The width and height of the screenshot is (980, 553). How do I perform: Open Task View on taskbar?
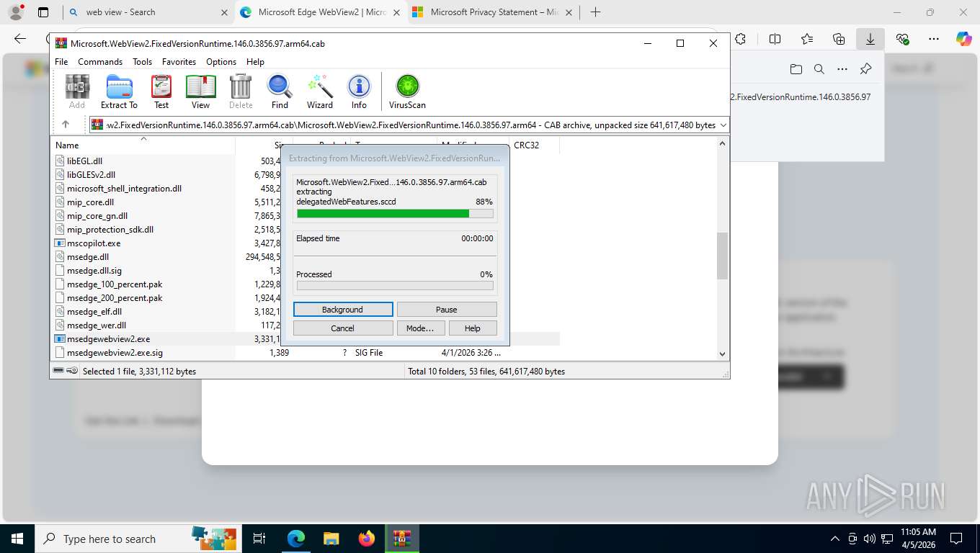pos(259,539)
